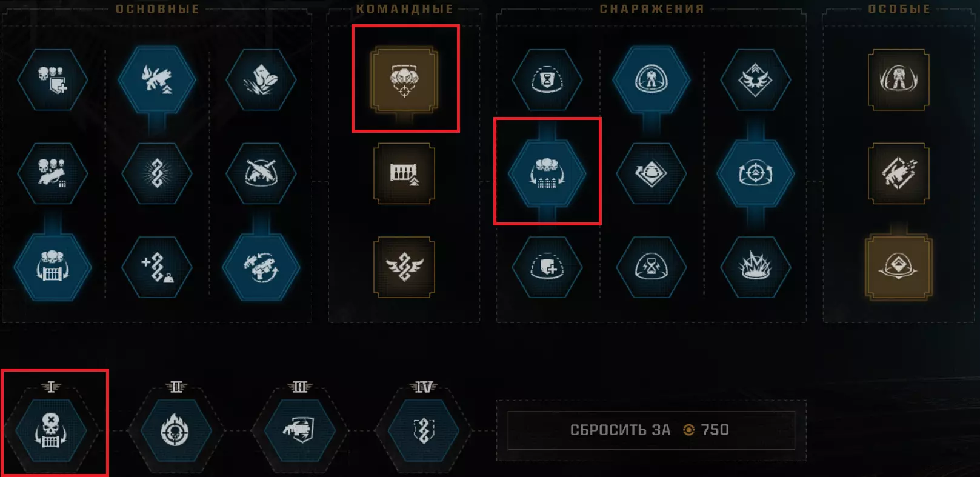
Task: Pick the three skulls with shield-plus perk
Action: click(53, 79)
